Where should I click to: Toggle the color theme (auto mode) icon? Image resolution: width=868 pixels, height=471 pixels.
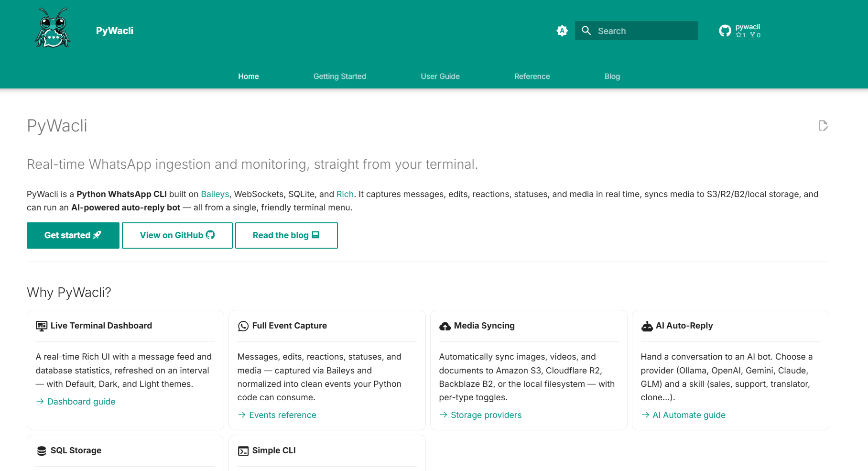(x=562, y=31)
